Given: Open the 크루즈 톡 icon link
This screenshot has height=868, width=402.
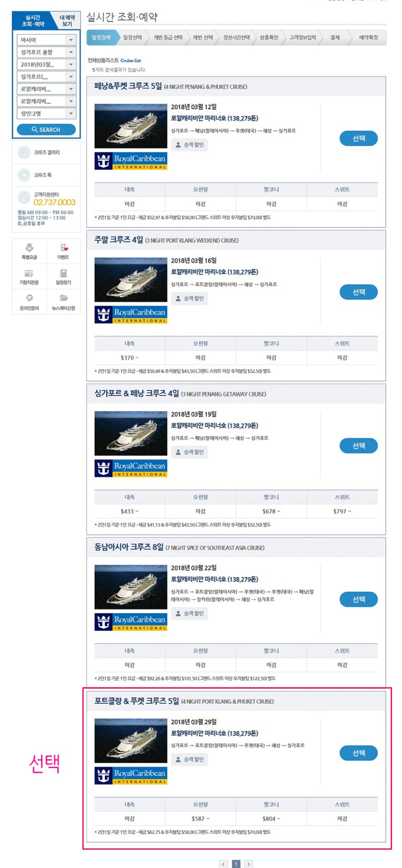Looking at the screenshot, I should (x=46, y=175).
